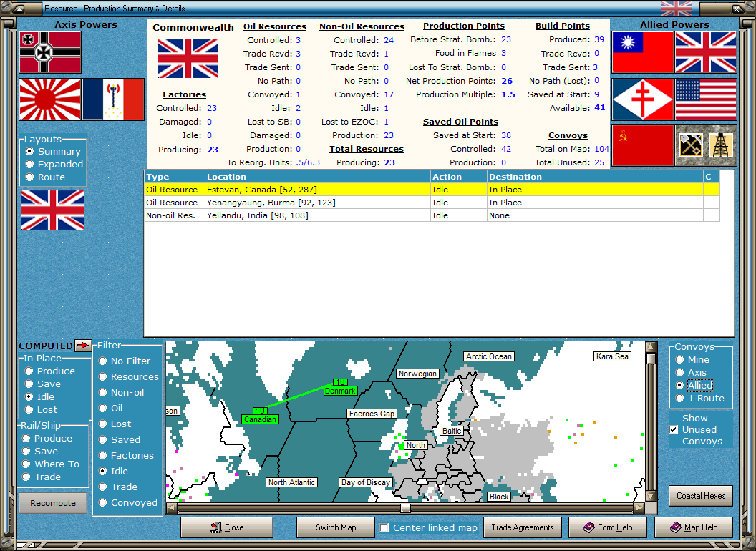This screenshot has height=551, width=756.
Task: Click the vertical map scrollbar thumb
Action: point(651,359)
